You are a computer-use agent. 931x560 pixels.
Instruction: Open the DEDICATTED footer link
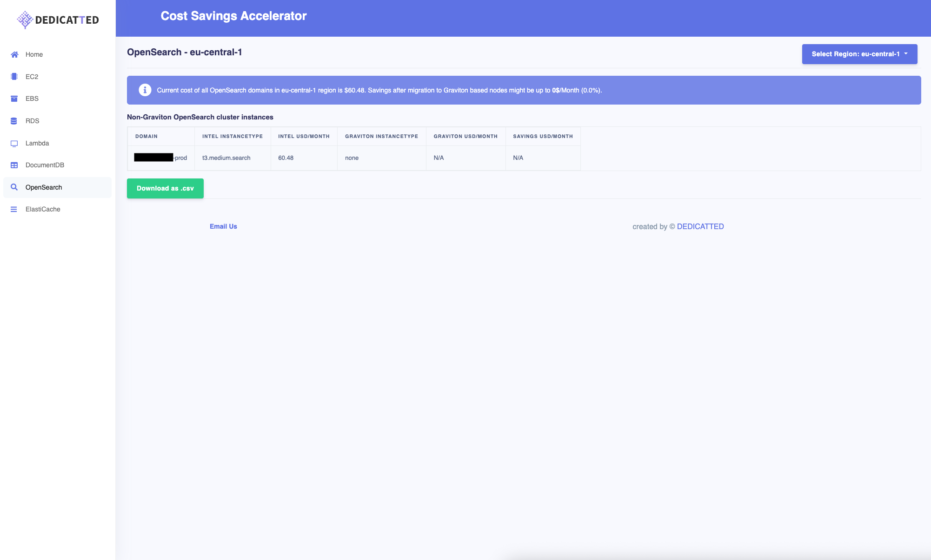tap(700, 226)
